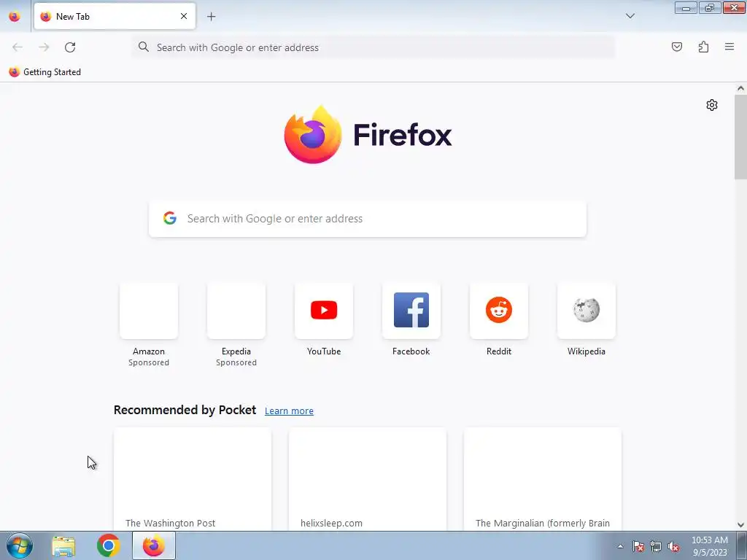
Task: Click the Recommended by Pocket heading
Action: (185, 410)
